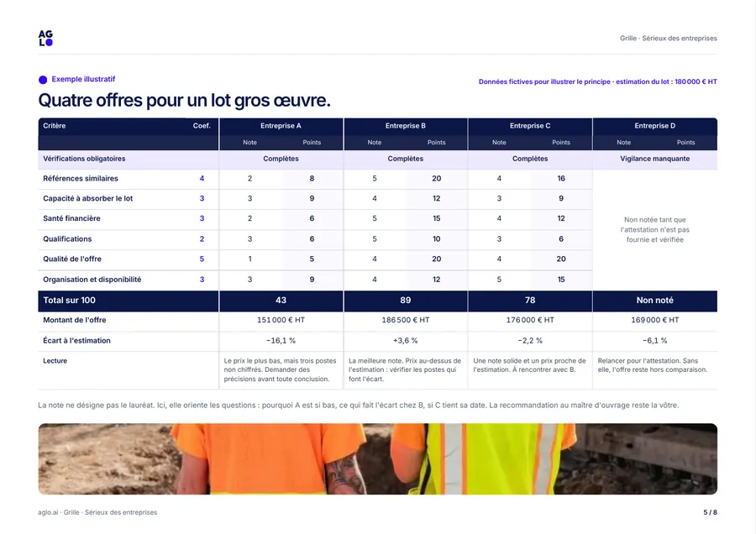Click the "Qualifications" row label
The height and width of the screenshot is (534, 756).
[x=67, y=238]
